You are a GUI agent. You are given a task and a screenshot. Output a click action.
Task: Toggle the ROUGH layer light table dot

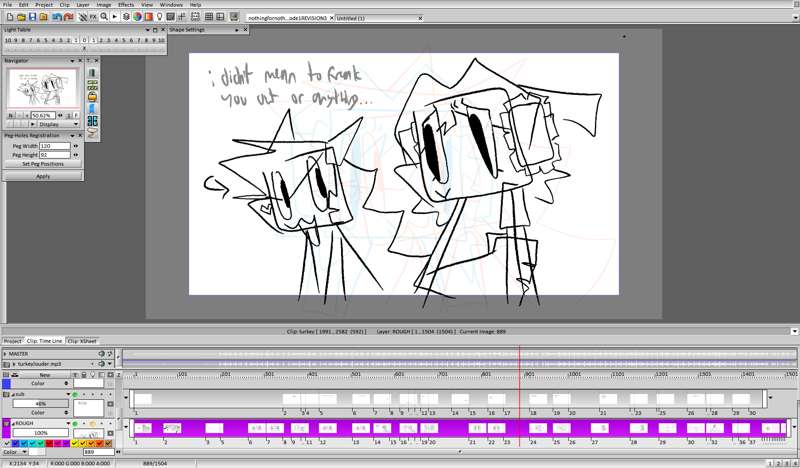pos(93,424)
